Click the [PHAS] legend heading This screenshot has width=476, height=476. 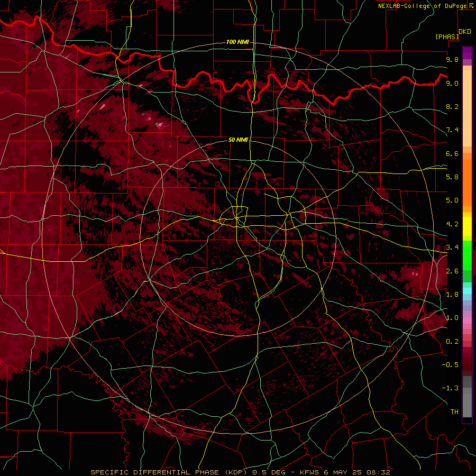pyautogui.click(x=447, y=36)
